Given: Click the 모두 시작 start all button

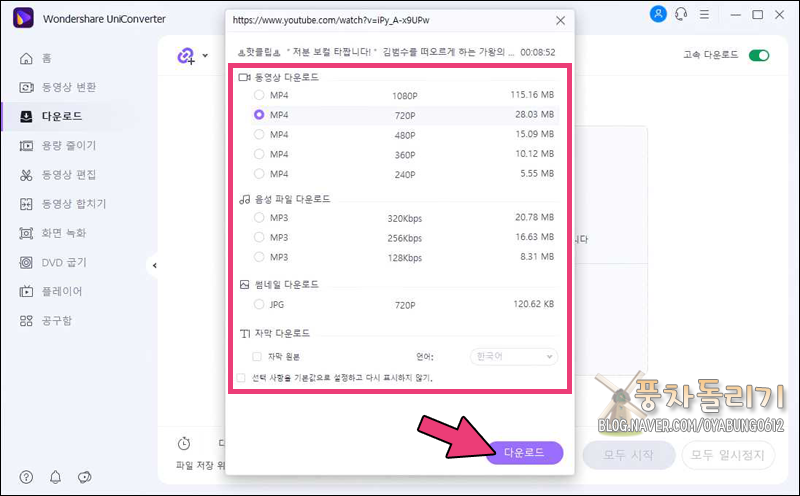Looking at the screenshot, I should [629, 455].
